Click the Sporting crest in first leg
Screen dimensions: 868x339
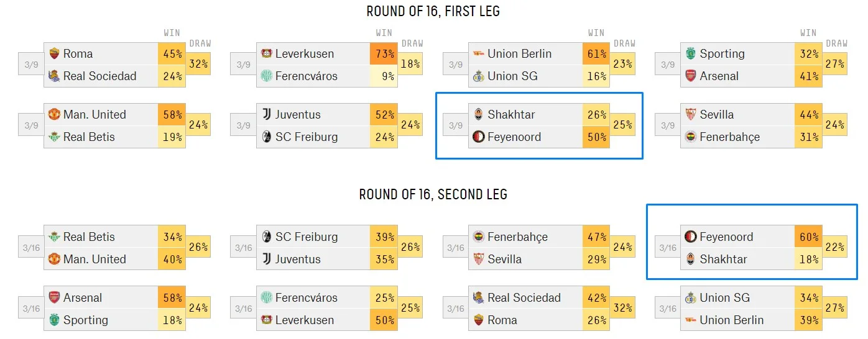pos(691,53)
